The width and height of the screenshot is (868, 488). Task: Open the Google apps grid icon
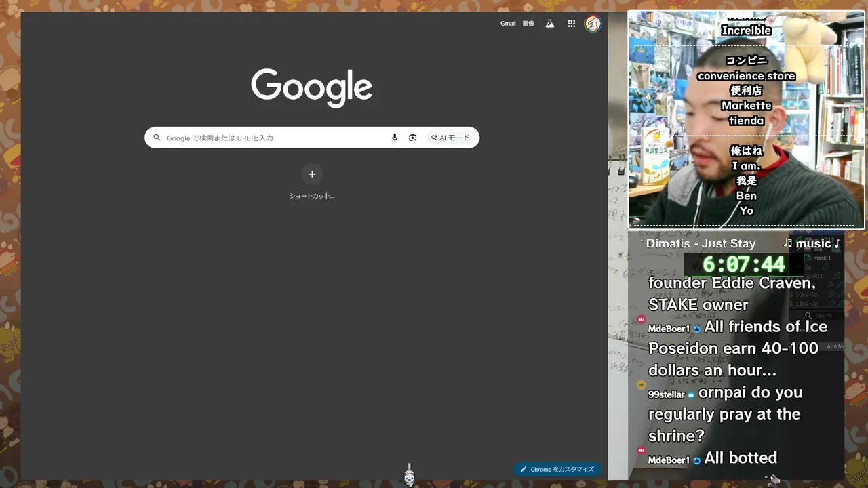click(x=572, y=24)
